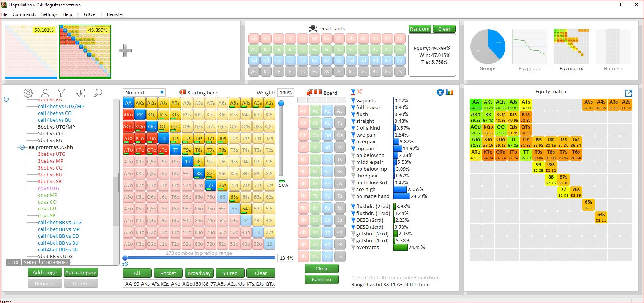
Task: Pop out the equity matrix window icon
Action: 629,93
